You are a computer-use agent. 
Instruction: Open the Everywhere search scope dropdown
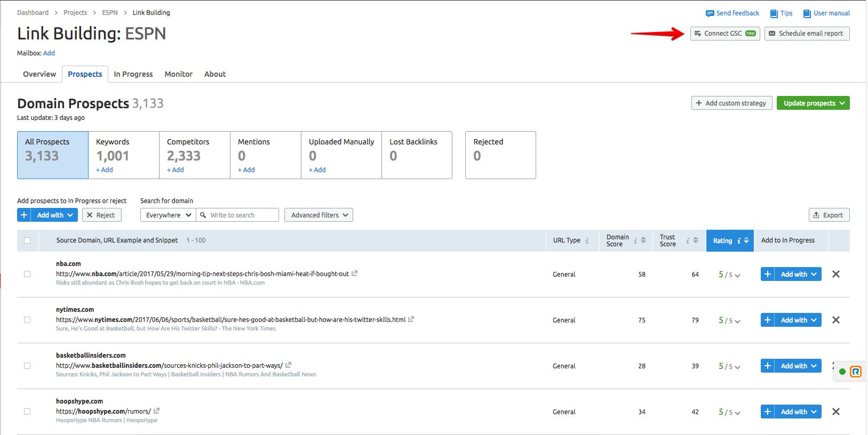[168, 215]
